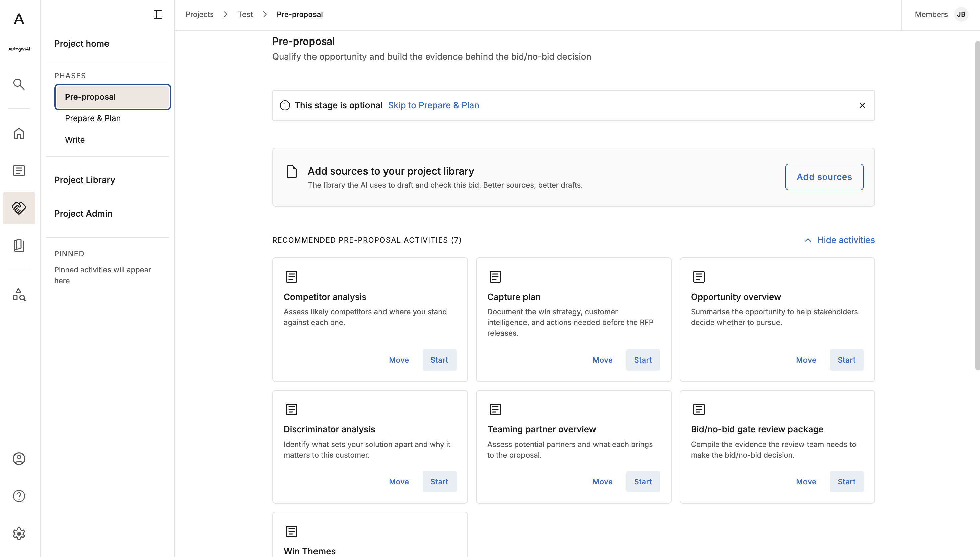980x557 pixels.
Task: Open the document list icon in the left rail
Action: tap(19, 171)
